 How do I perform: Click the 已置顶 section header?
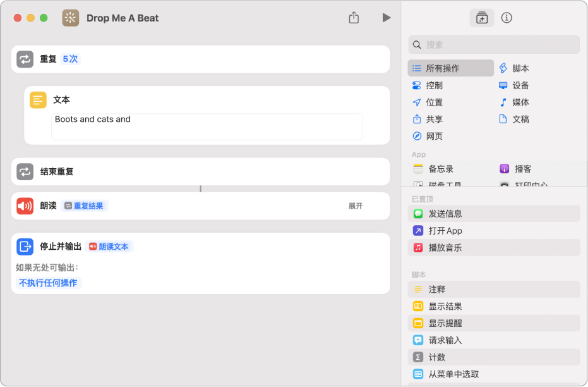pos(423,199)
